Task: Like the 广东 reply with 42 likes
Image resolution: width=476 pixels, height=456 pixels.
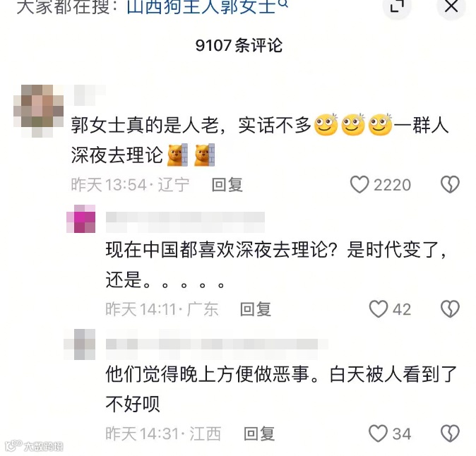Action: pyautogui.click(x=379, y=309)
